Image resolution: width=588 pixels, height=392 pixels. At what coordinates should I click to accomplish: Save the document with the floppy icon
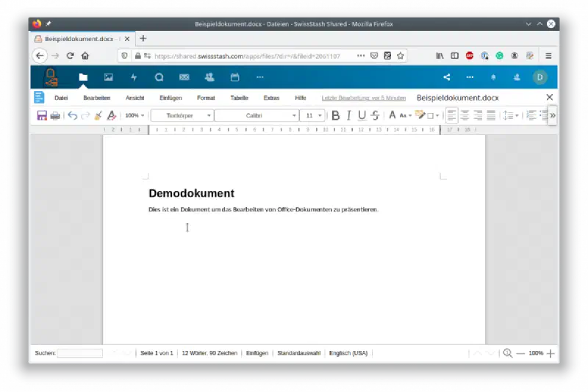[42, 115]
